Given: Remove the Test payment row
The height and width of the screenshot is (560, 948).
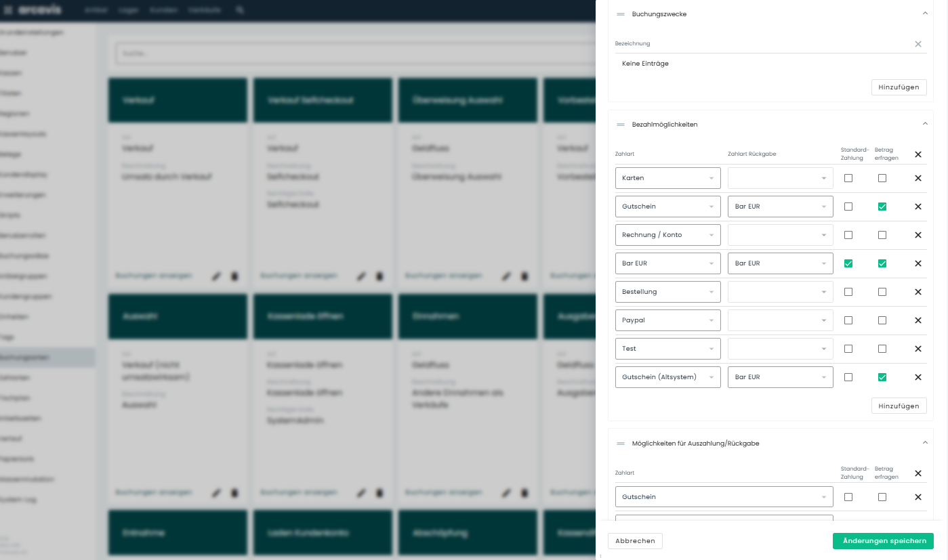Looking at the screenshot, I should coord(918,349).
